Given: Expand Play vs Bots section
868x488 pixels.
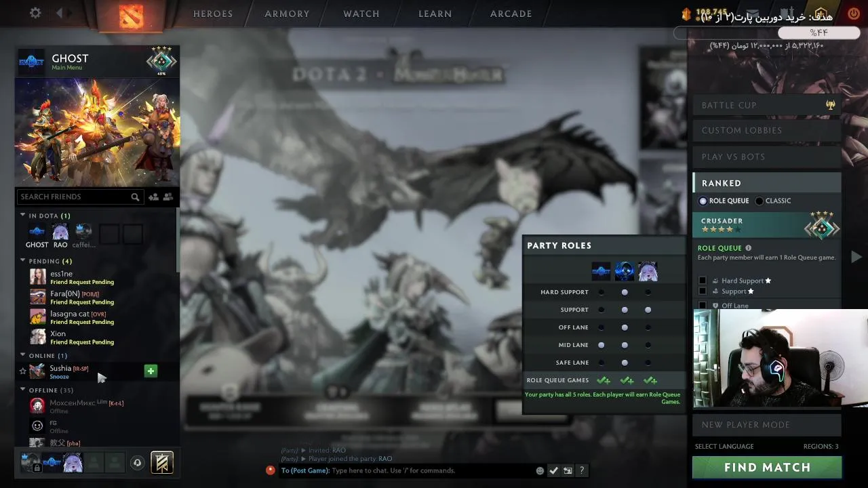Looking at the screenshot, I should click(767, 157).
